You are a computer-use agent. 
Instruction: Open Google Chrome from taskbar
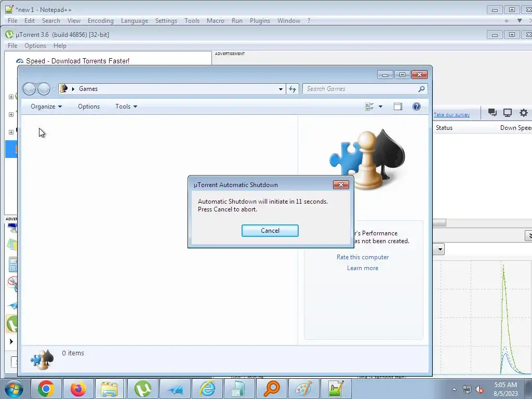(46, 389)
